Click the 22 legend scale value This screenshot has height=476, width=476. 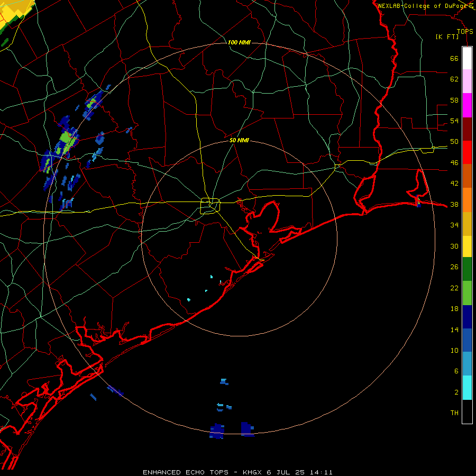click(454, 288)
